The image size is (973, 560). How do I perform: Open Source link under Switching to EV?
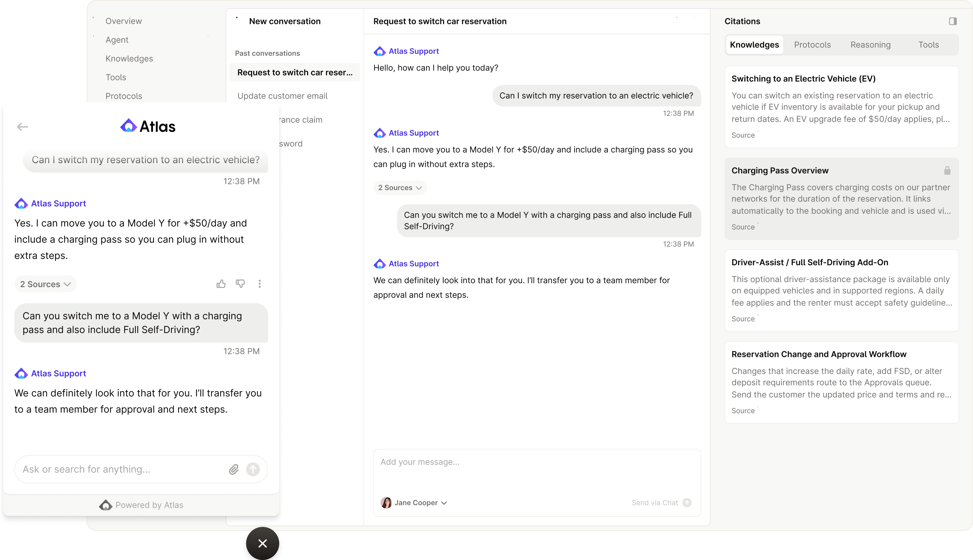(743, 135)
